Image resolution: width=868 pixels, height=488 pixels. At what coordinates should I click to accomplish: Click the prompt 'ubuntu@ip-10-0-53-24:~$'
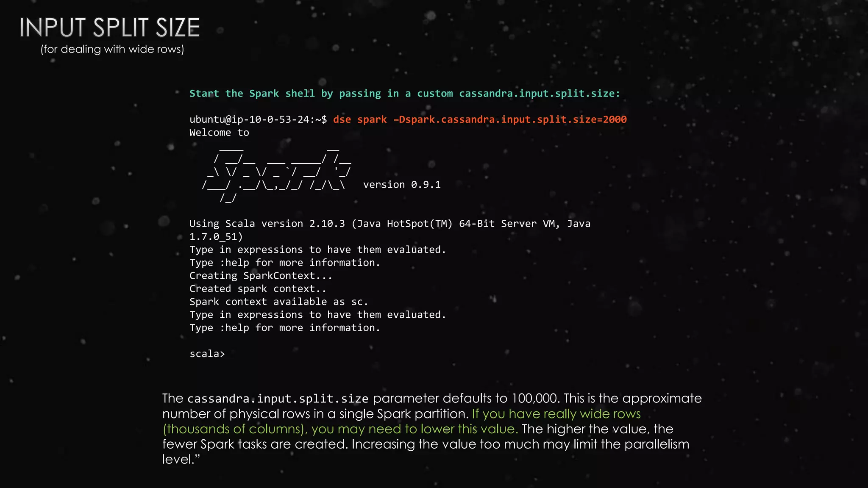click(258, 119)
